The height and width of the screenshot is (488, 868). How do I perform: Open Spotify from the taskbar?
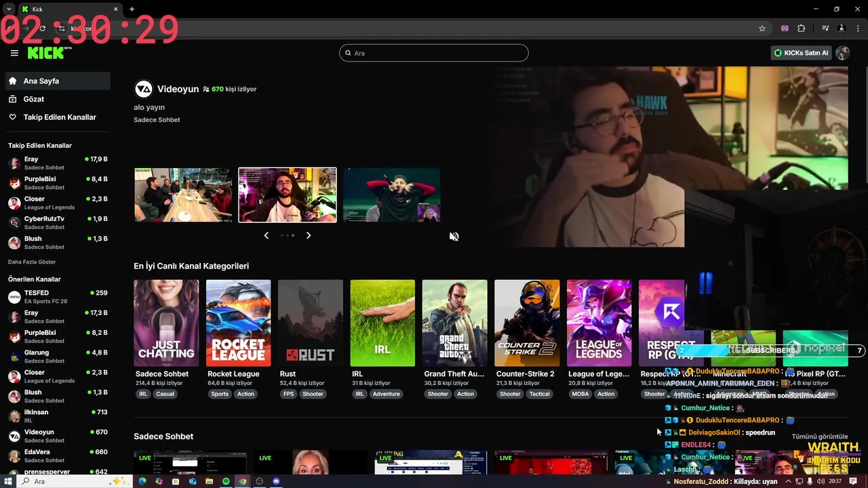[x=226, y=481]
